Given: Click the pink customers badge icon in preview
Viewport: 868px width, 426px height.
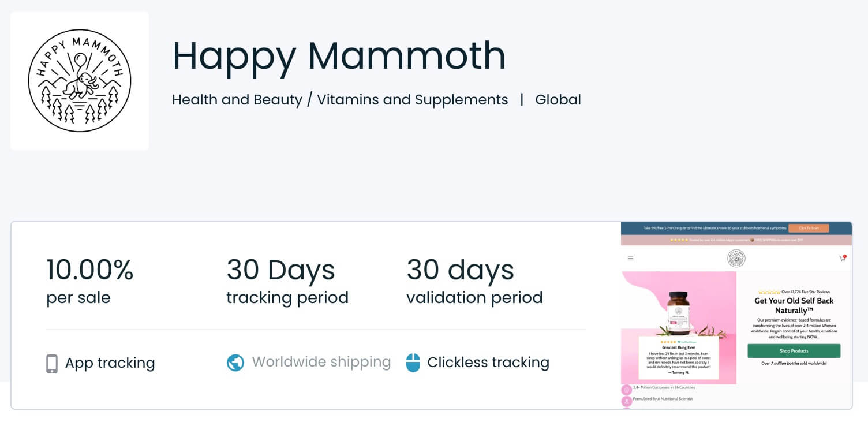Looking at the screenshot, I should click(x=626, y=390).
